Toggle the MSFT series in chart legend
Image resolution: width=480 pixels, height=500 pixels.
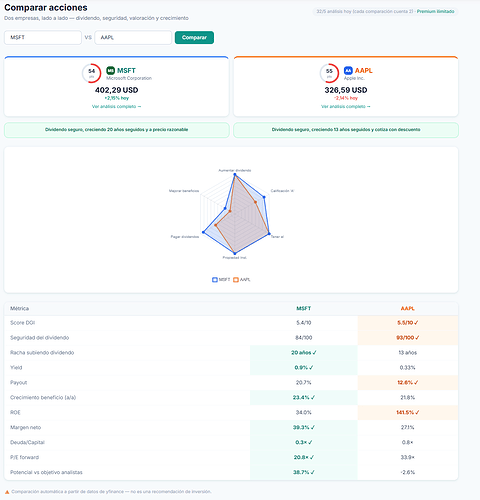point(221,280)
